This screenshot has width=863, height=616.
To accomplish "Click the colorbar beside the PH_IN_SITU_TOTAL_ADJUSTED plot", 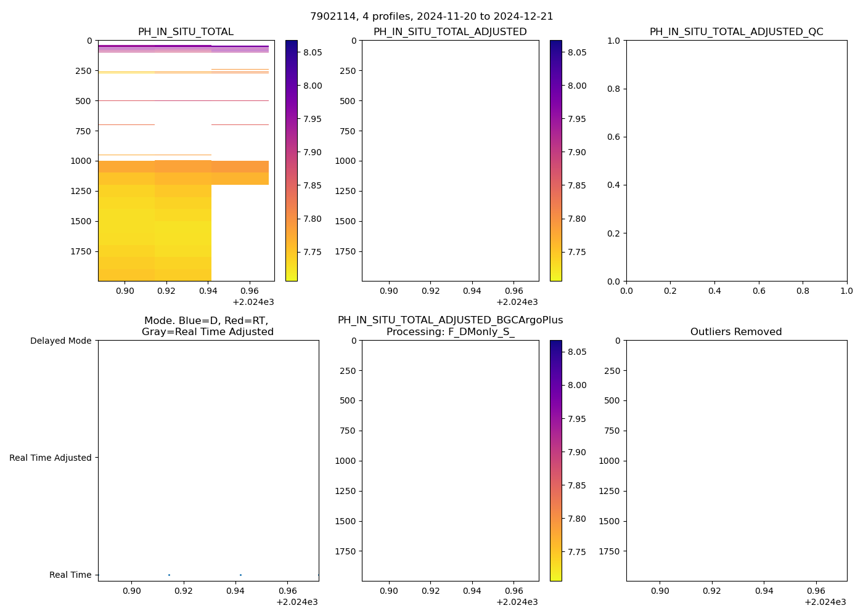I will pos(555,160).
